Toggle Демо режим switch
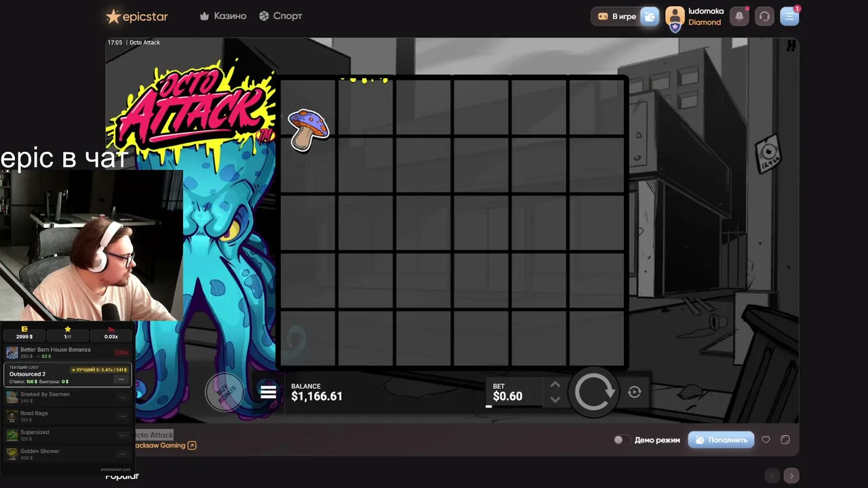Screen dimensions: 868x488 [620, 440]
